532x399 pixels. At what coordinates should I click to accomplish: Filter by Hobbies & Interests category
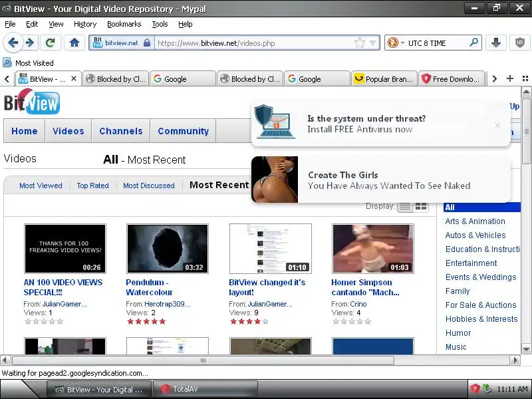coord(481,319)
